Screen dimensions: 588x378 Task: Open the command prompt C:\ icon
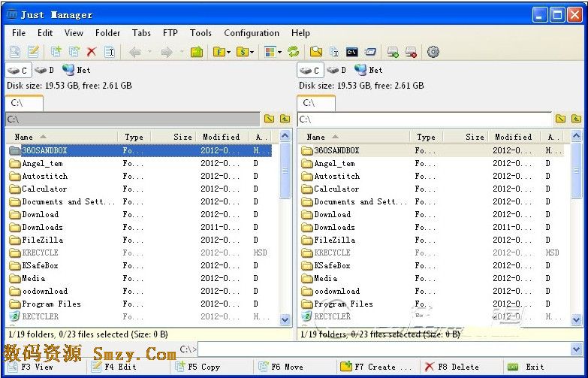click(351, 52)
